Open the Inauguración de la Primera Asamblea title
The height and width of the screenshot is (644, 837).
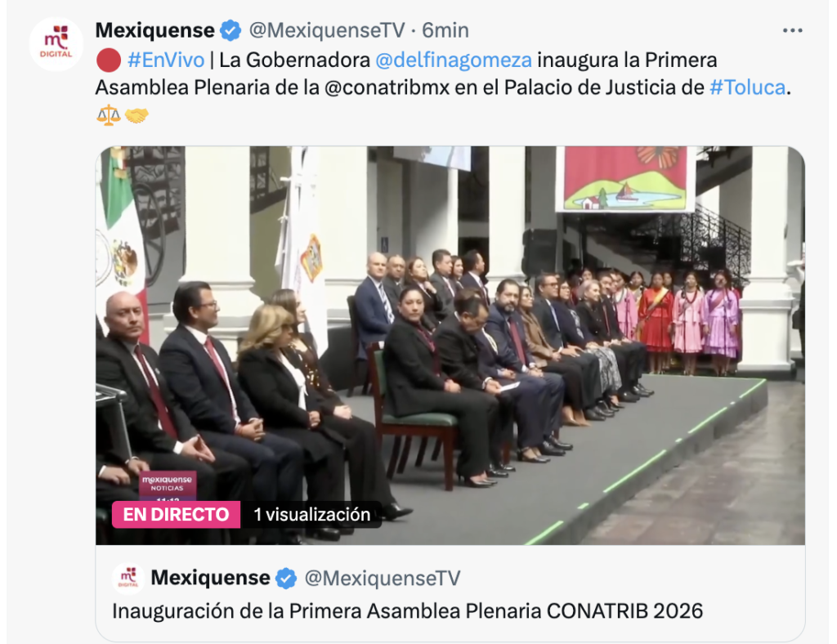pyautogui.click(x=407, y=611)
